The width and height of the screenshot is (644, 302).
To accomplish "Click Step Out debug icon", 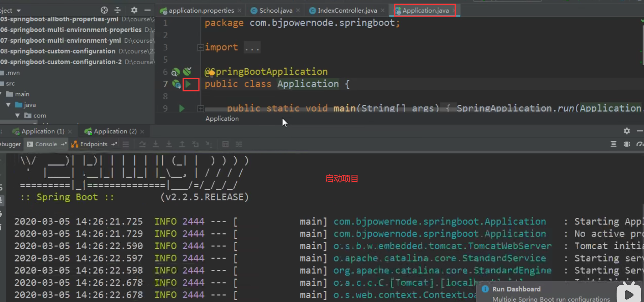I will point(182,144).
